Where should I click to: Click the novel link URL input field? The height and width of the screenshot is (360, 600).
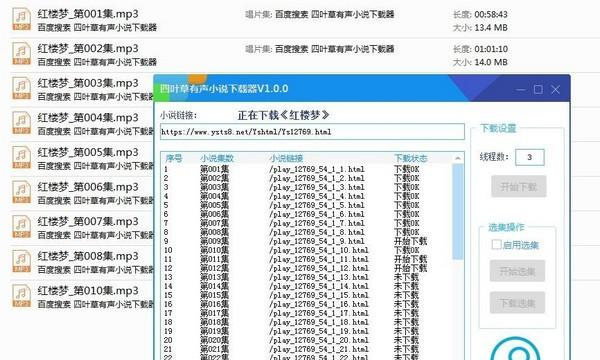312,132
